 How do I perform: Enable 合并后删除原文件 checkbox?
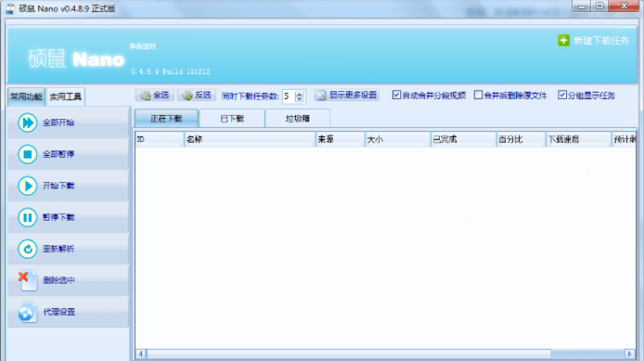478,96
